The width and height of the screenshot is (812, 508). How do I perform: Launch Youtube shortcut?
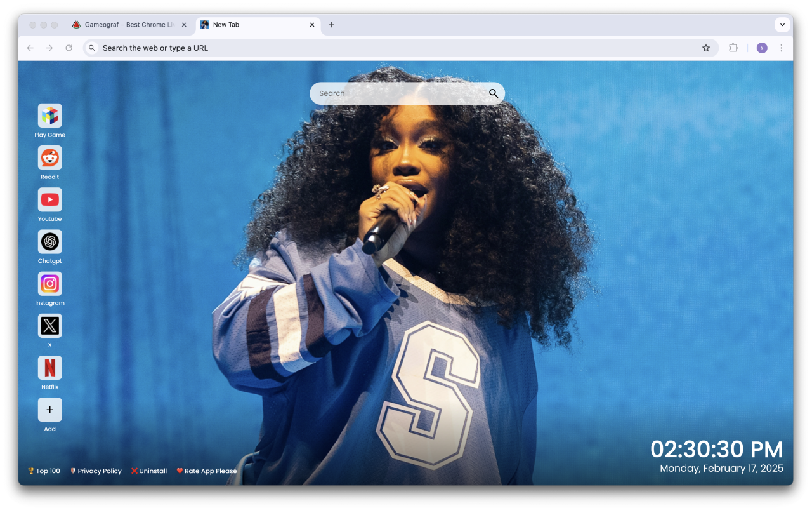point(49,199)
